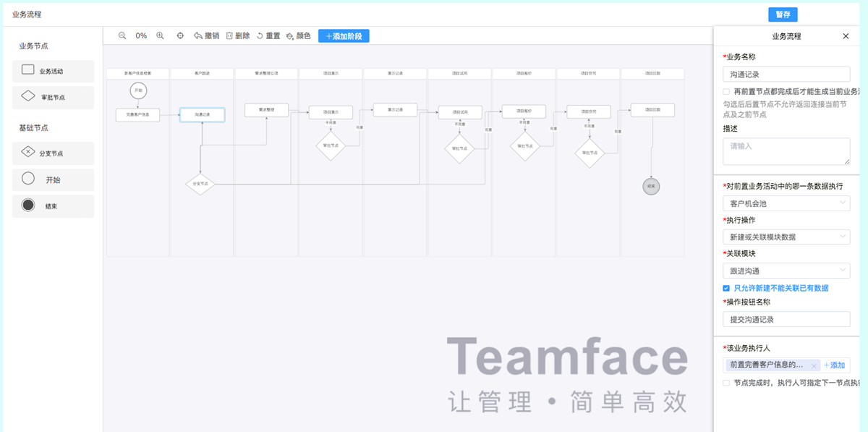Expand the 执行操作 dropdown showing 新建或关联模块数据

(x=786, y=237)
